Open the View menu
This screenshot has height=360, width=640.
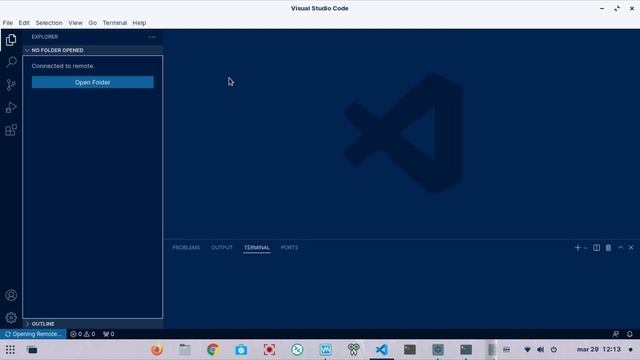[76, 23]
